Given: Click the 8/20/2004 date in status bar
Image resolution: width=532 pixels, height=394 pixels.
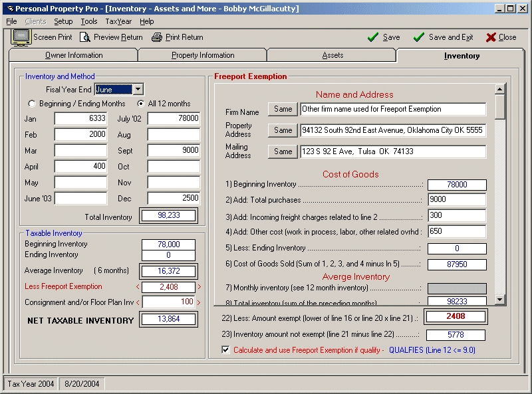Looking at the screenshot, I should (x=82, y=384).
